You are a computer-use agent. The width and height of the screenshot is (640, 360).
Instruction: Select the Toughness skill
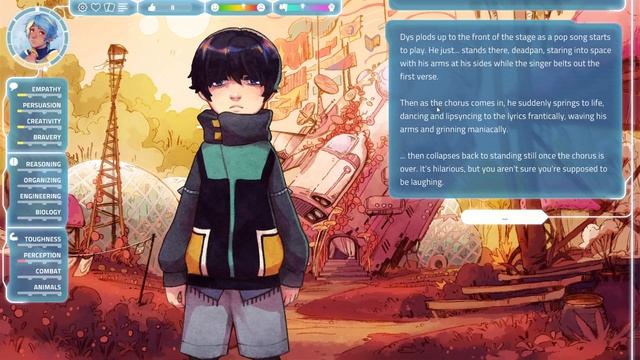pos(40,242)
